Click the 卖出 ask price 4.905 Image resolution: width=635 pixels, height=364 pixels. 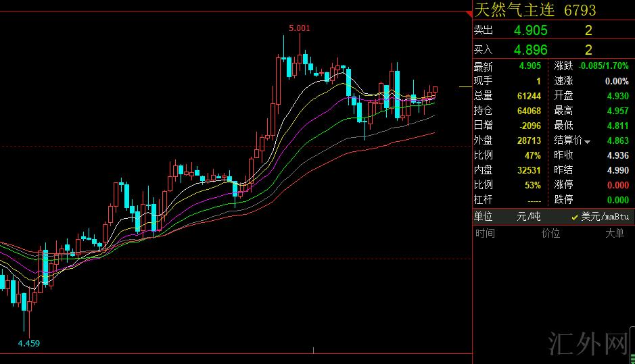click(531, 30)
